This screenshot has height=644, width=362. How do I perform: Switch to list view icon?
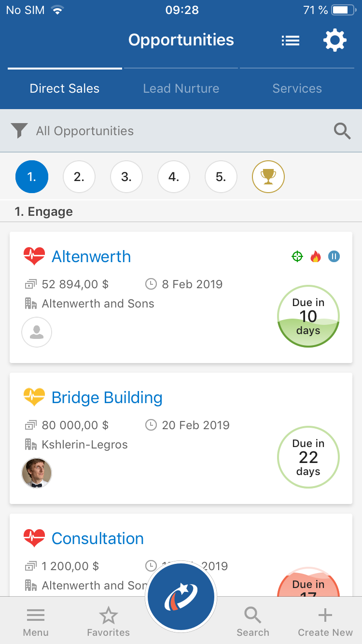[x=291, y=41]
